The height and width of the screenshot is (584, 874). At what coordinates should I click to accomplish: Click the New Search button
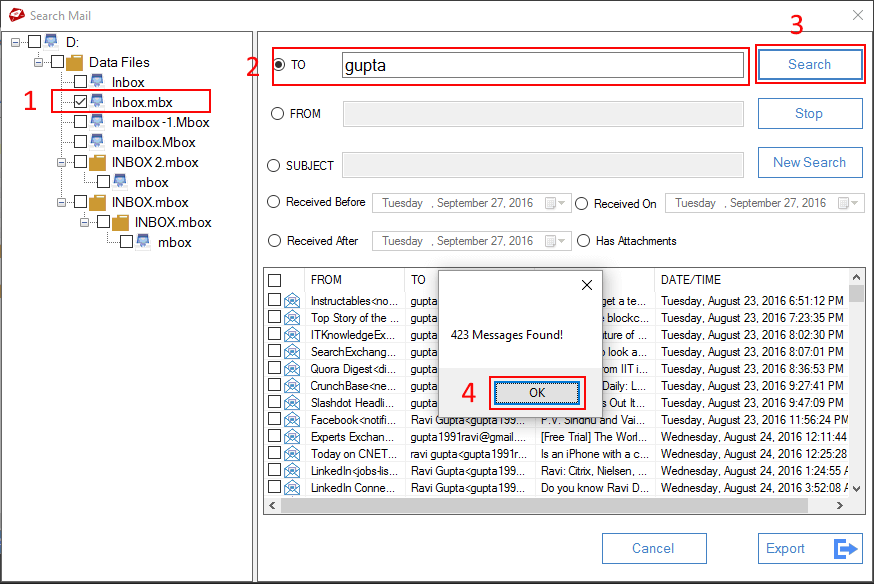(809, 162)
